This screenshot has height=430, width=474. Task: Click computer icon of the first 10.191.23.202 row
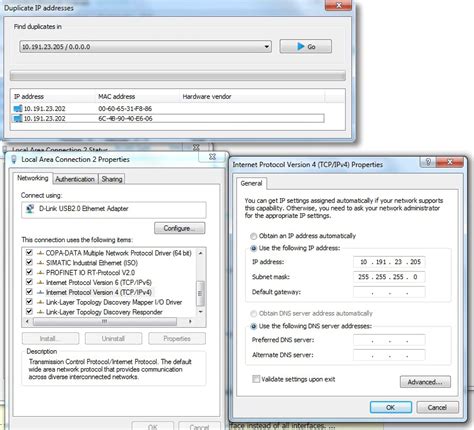click(18, 109)
